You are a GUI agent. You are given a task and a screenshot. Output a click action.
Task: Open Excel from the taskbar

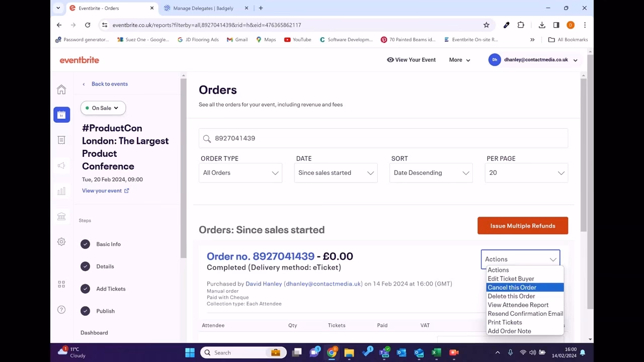click(x=436, y=352)
